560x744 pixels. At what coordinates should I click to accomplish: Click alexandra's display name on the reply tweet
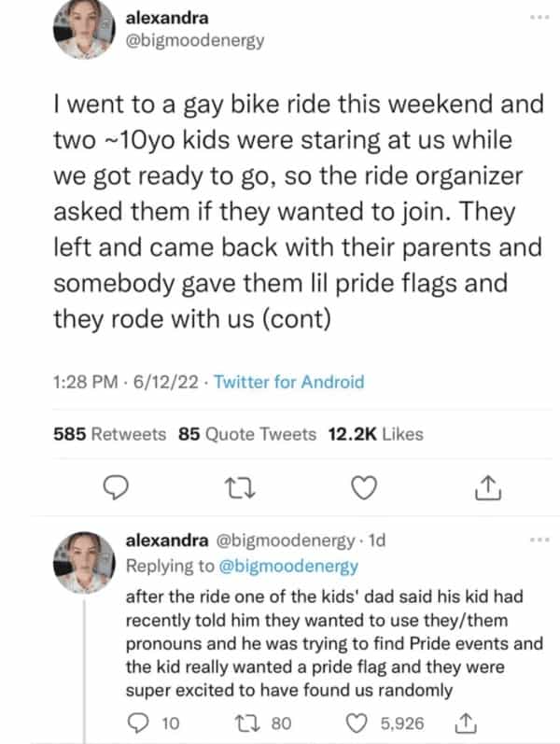[166, 540]
